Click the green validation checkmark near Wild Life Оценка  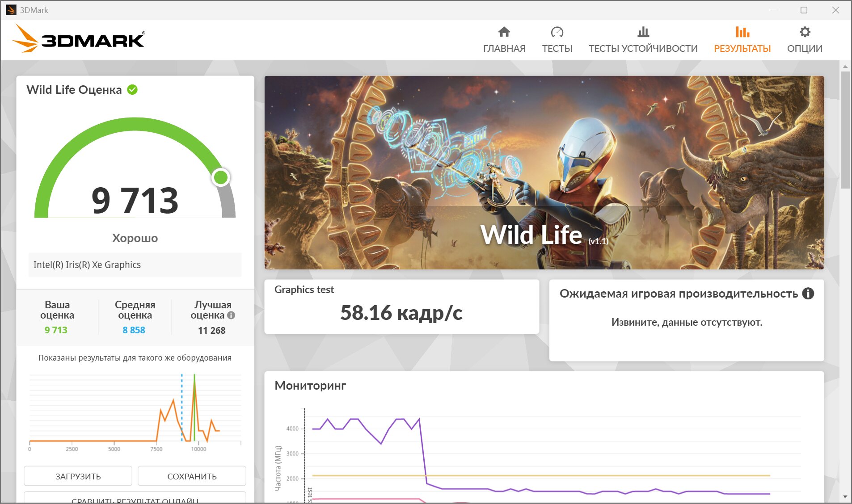click(x=132, y=90)
